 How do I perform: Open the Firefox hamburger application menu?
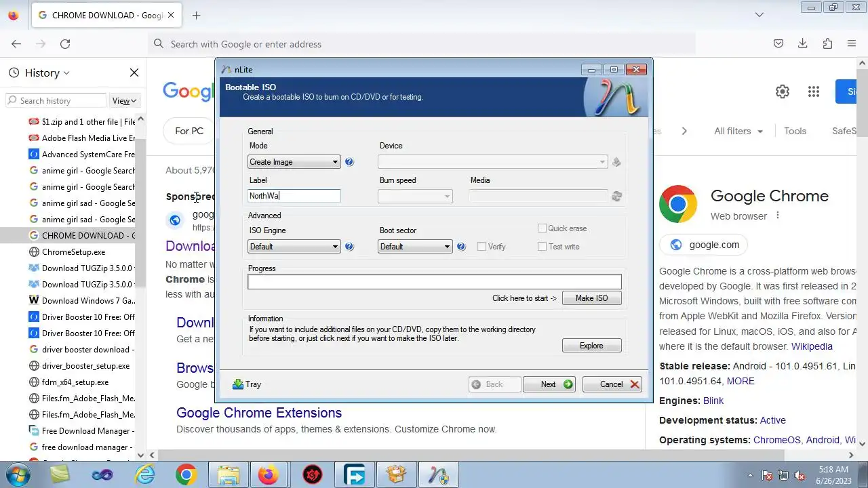pos(852,43)
